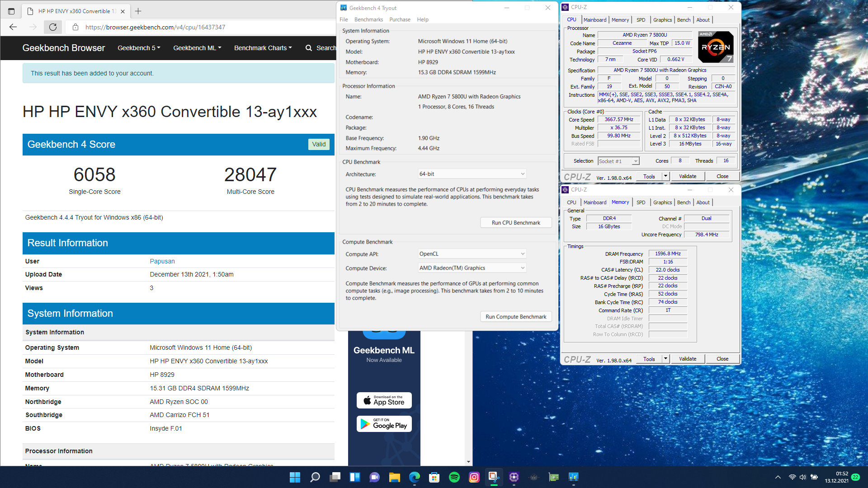The height and width of the screenshot is (488, 868).
Task: Open Purchase menu in Geekbench 4
Action: coord(400,19)
